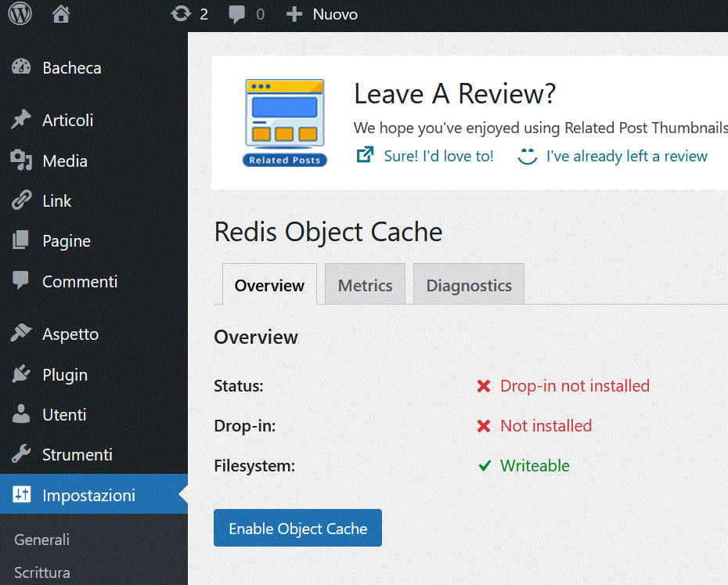Click the "Drop-in not installed" status text
This screenshot has width=728, height=585.
pyautogui.click(x=575, y=385)
